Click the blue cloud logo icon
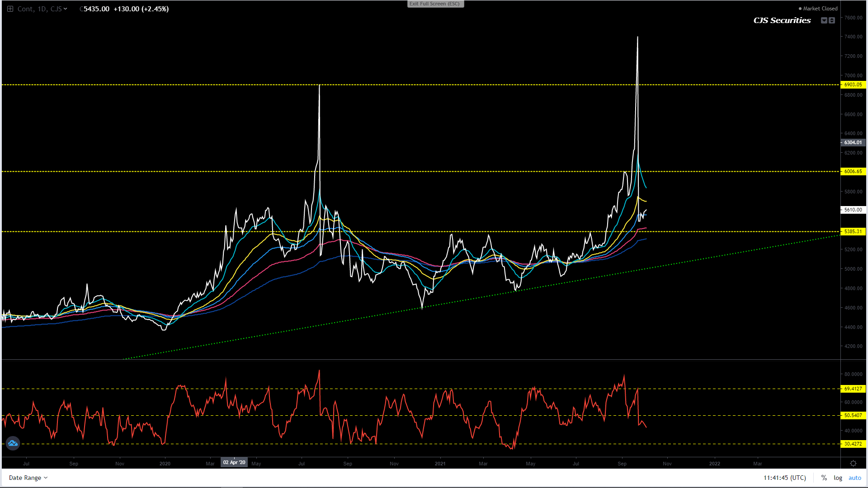This screenshot has height=488, width=868. tap(13, 443)
